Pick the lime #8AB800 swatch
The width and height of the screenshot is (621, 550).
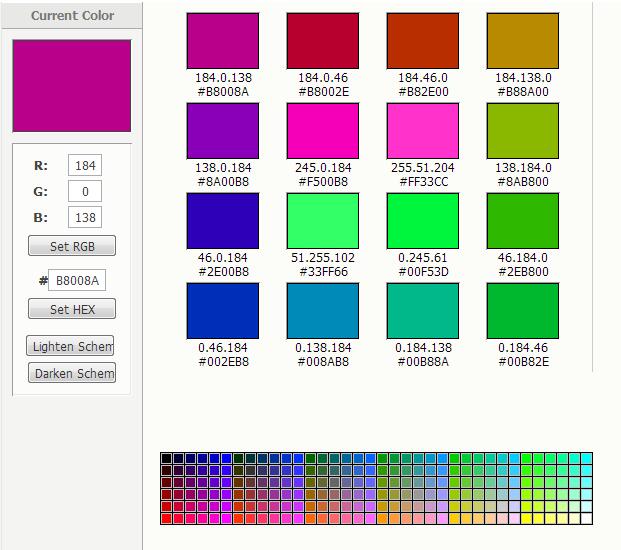(522, 131)
